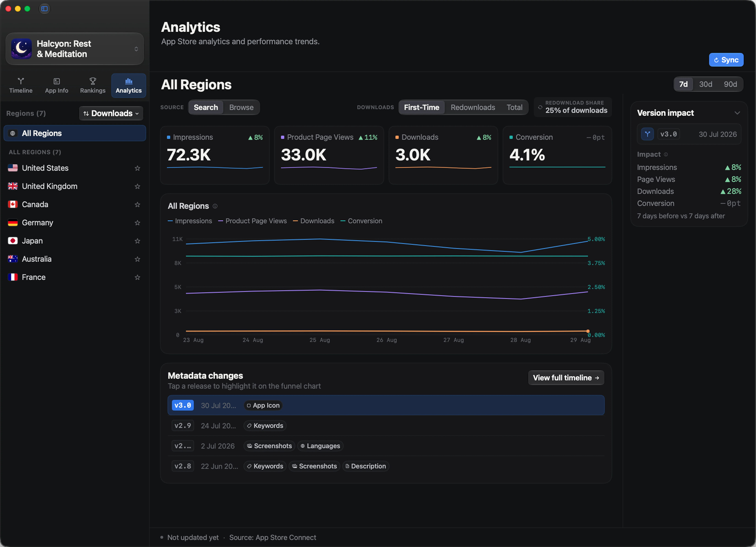Select All Regions in the sidebar
This screenshot has height=547, width=756.
click(x=75, y=133)
